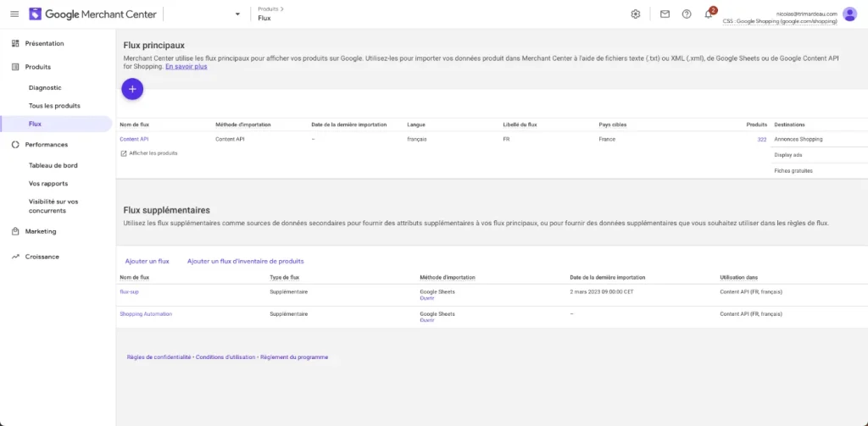Click the français language cell
This screenshot has height=426, width=868.
click(x=417, y=140)
